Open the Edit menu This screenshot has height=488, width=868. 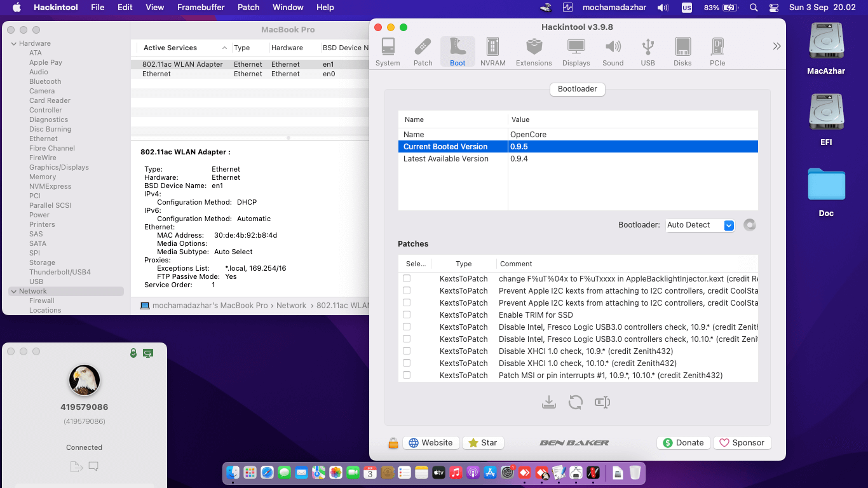pyautogui.click(x=125, y=8)
